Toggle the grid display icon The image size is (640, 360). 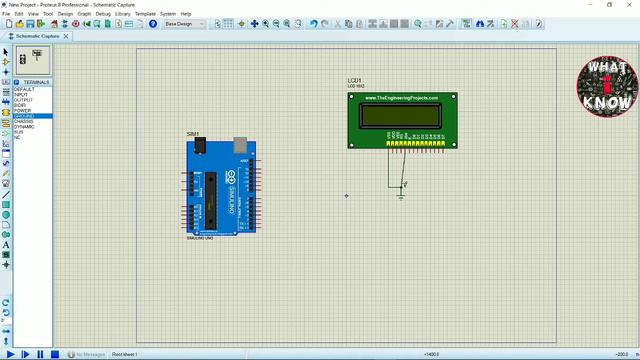228,24
